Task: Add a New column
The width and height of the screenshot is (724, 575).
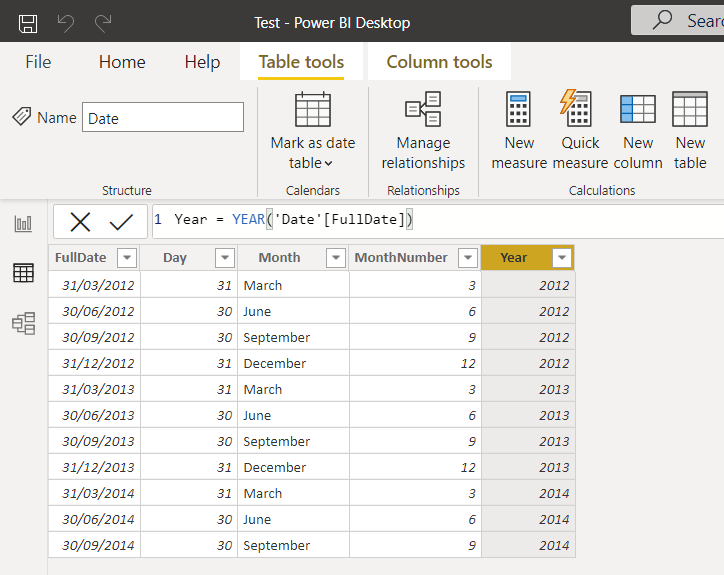Action: click(x=637, y=130)
